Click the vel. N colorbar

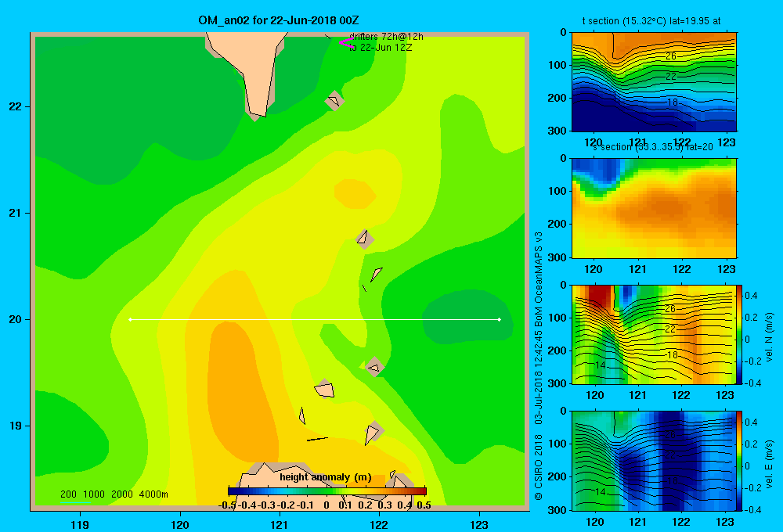pyautogui.click(x=739, y=334)
